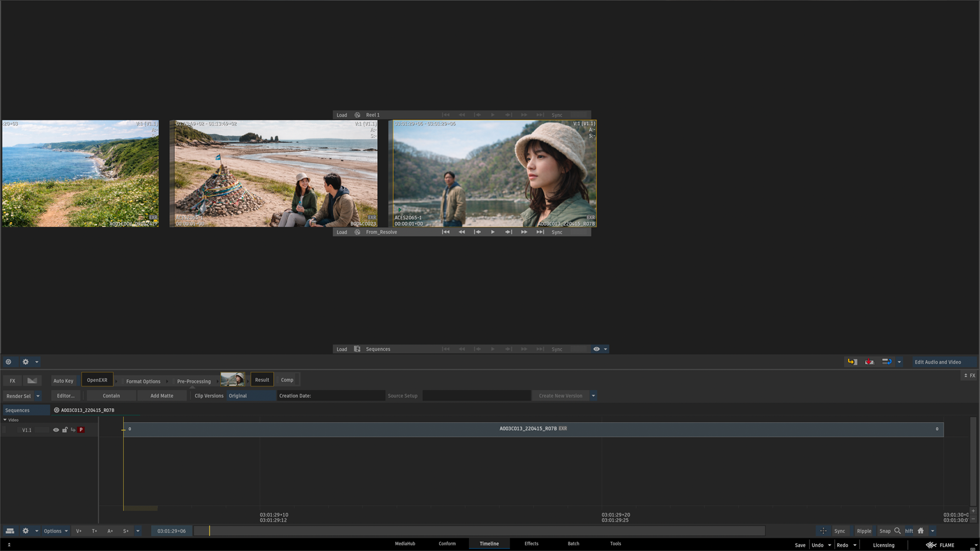
Task: Click the yellow insert edit icon
Action: click(x=852, y=362)
